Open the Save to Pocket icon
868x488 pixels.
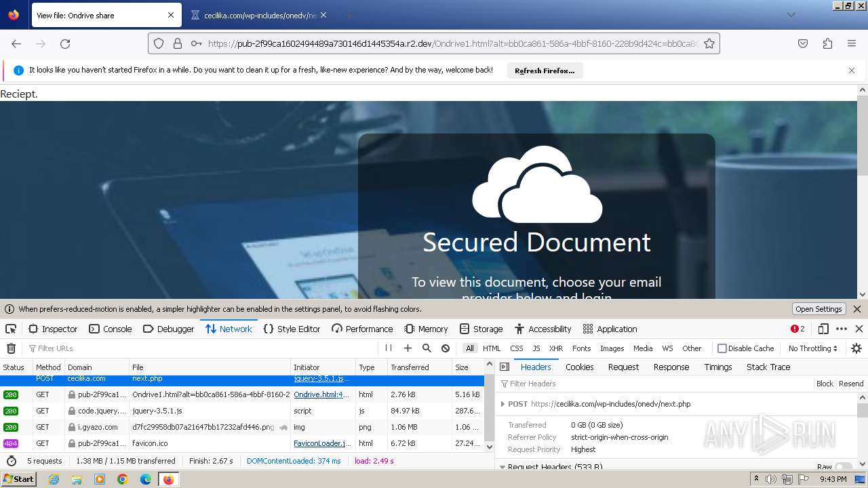tap(803, 43)
